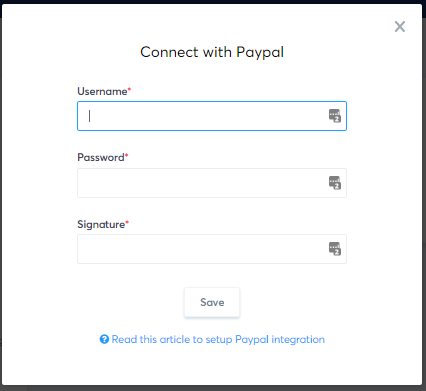Screen dimensions: 426x391
Task: Click the text cursor inside Username box
Action: click(x=89, y=116)
